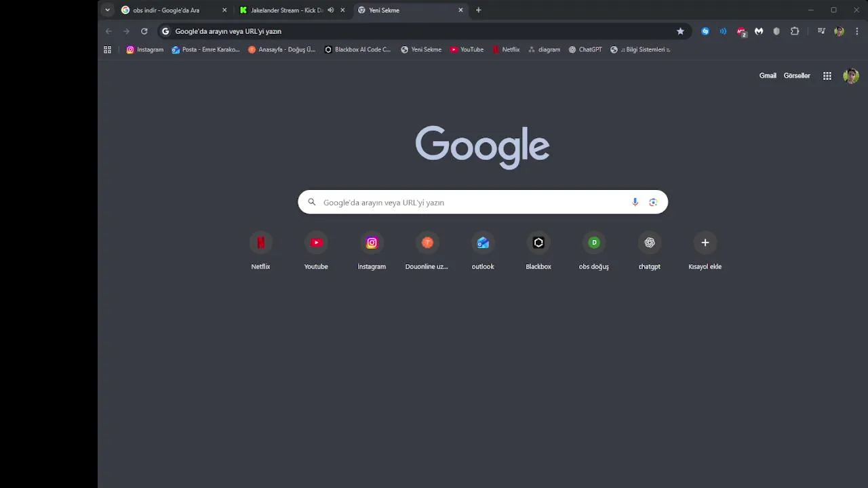The image size is (868, 488).
Task: Open the red extension with badge 2
Action: 741,31
